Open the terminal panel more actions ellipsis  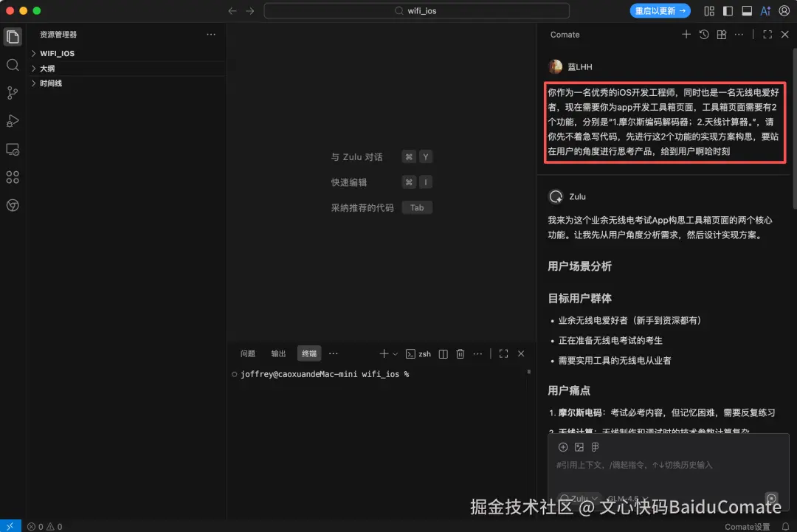pyautogui.click(x=477, y=354)
